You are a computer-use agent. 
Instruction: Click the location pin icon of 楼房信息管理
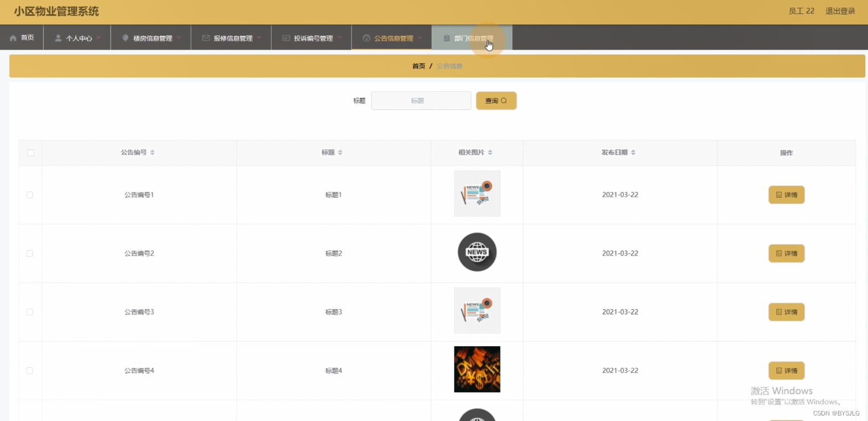tap(126, 38)
